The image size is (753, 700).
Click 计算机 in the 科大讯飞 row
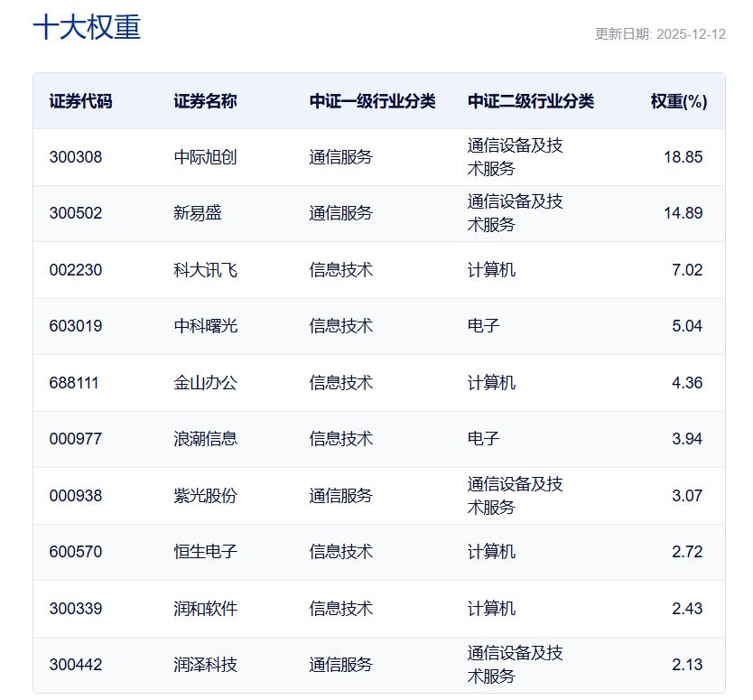(x=491, y=270)
